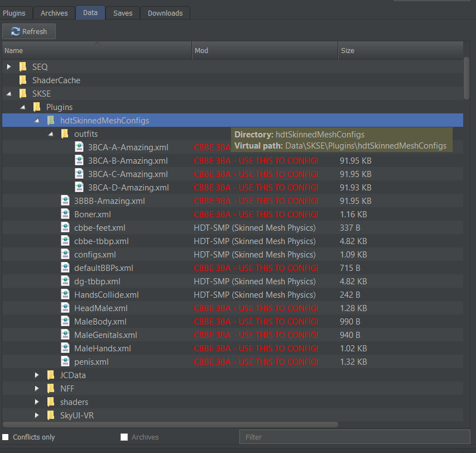The height and width of the screenshot is (453, 476).
Task: Click the 3BBB-Amazing.xml file icon
Action: pos(65,200)
